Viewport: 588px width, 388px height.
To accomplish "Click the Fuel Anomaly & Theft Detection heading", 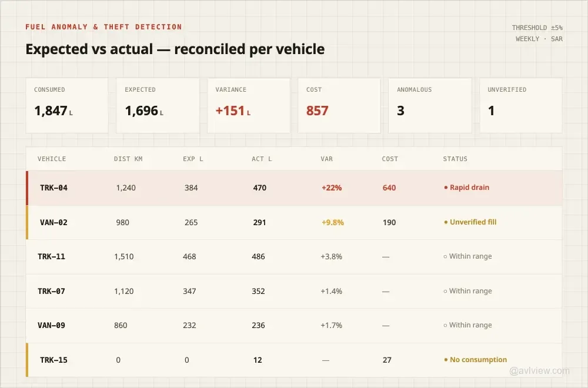I will pyautogui.click(x=103, y=27).
